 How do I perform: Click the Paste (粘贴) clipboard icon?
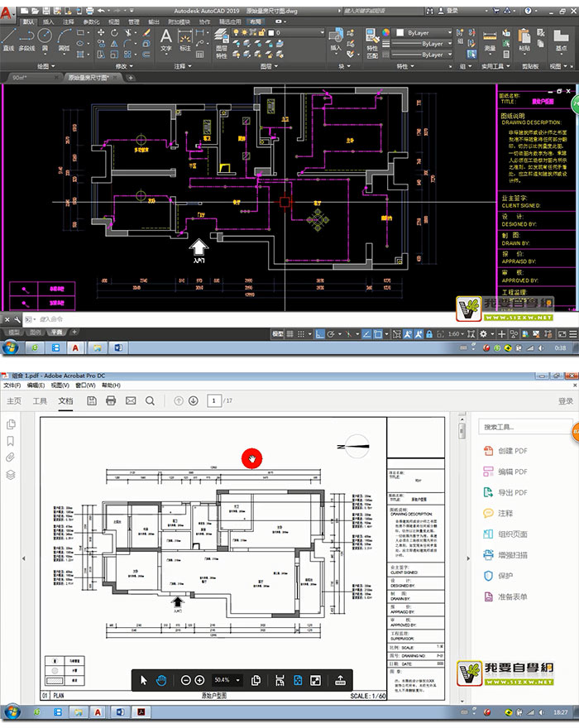(x=524, y=40)
